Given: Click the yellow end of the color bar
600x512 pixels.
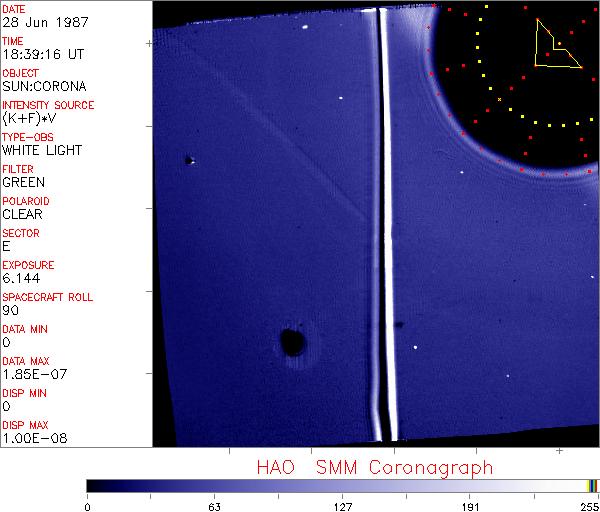Looking at the screenshot, I should 592,485.
